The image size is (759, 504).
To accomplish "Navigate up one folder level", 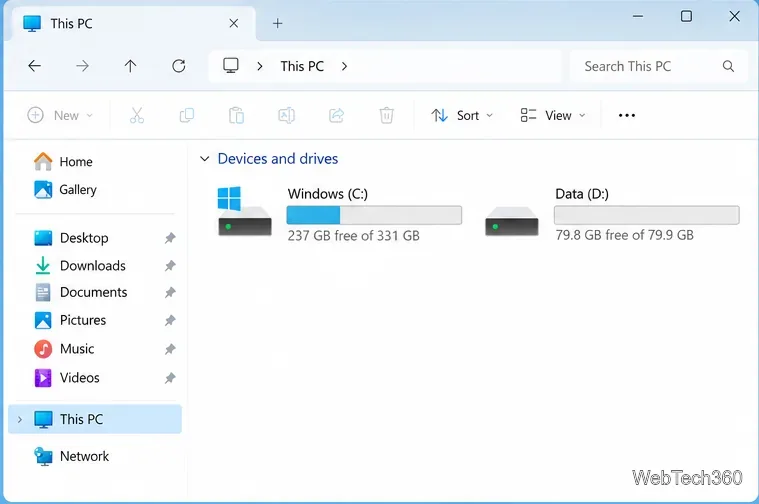I will tap(130, 66).
